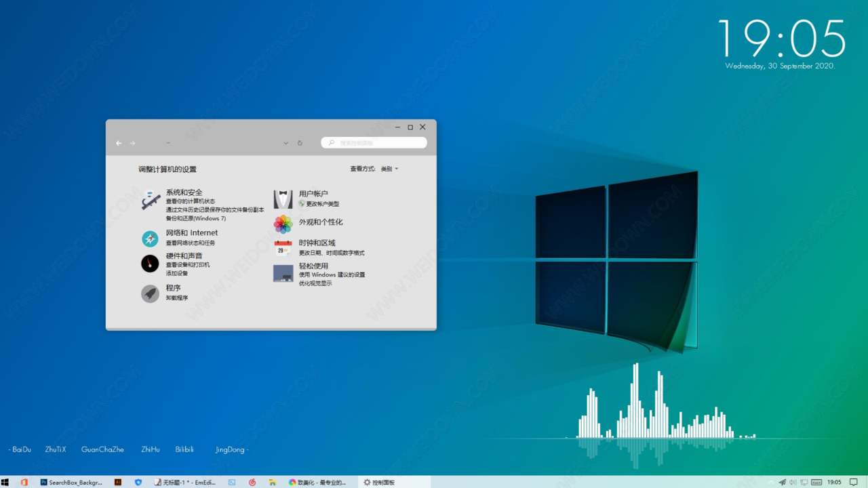Click the search Control Panel input field
The height and width of the screenshot is (488, 868).
click(374, 143)
